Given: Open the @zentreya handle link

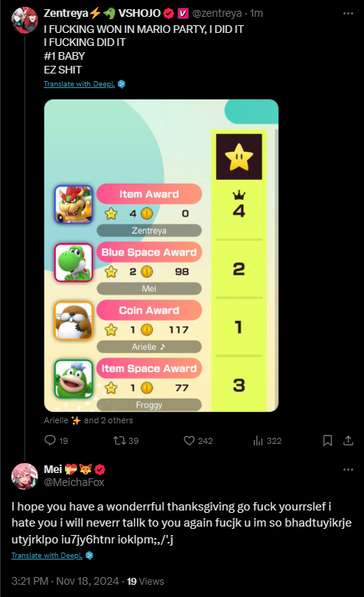Looking at the screenshot, I should 217,13.
